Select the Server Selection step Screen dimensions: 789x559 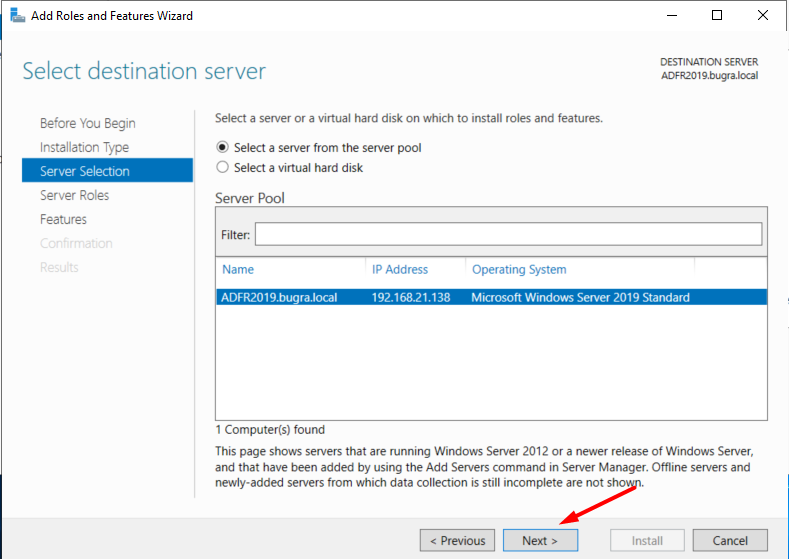(x=107, y=171)
